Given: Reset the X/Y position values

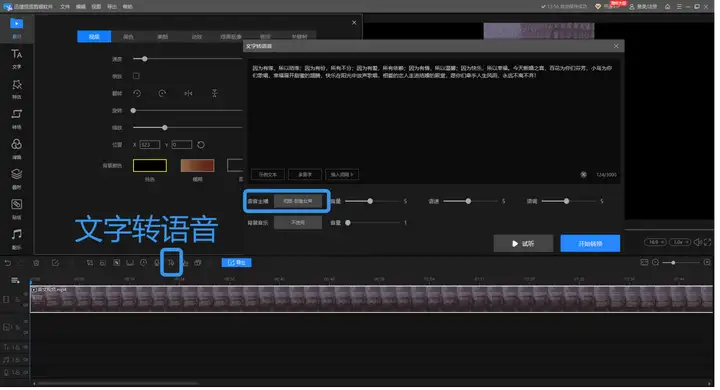Looking at the screenshot, I should click(x=202, y=146).
